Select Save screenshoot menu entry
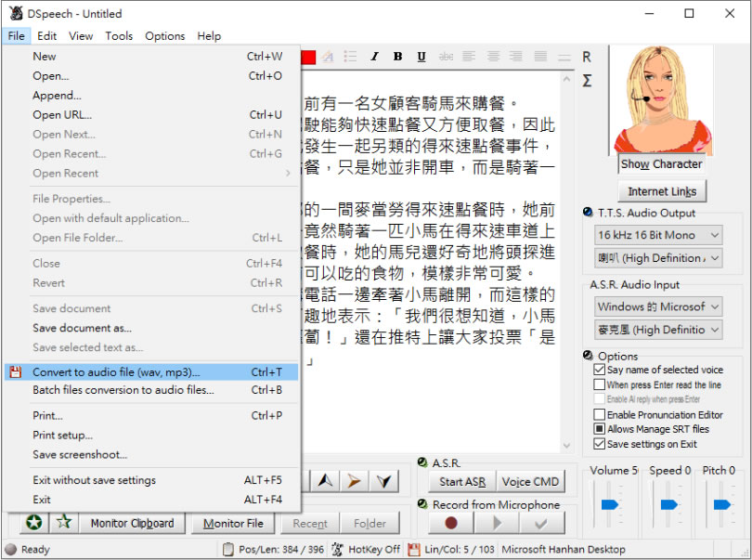This screenshot has height=560, width=752. click(151, 454)
